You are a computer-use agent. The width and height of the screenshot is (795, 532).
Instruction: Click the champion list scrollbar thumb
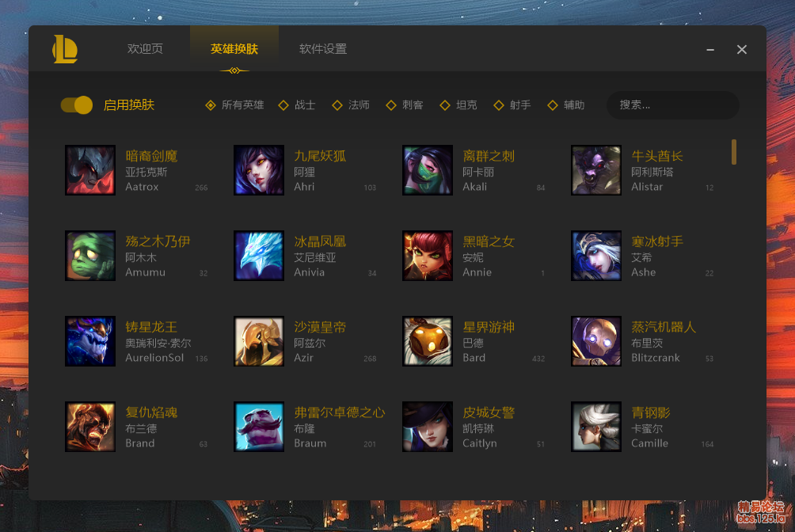coord(734,152)
